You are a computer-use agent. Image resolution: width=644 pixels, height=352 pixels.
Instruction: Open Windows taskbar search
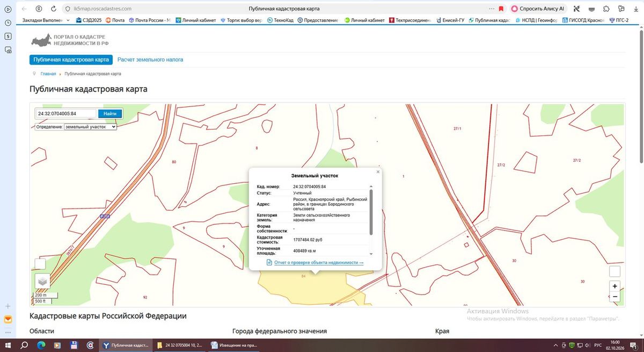click(x=25, y=344)
